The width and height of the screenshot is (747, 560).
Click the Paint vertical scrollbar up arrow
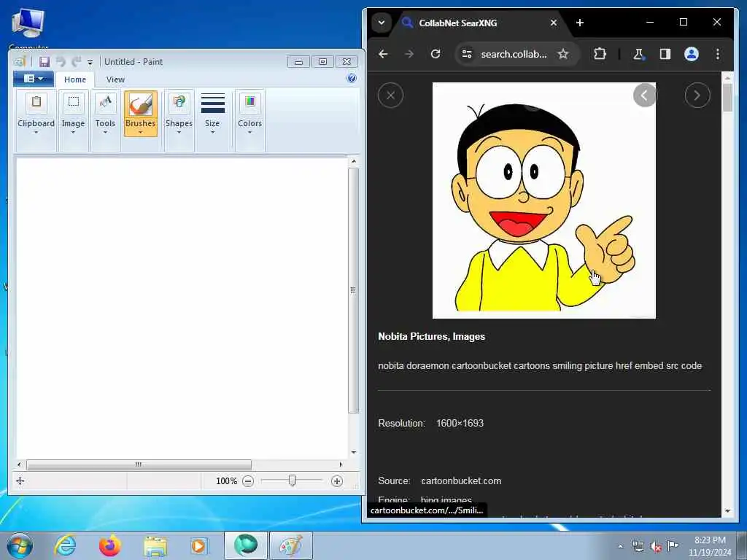point(354,161)
